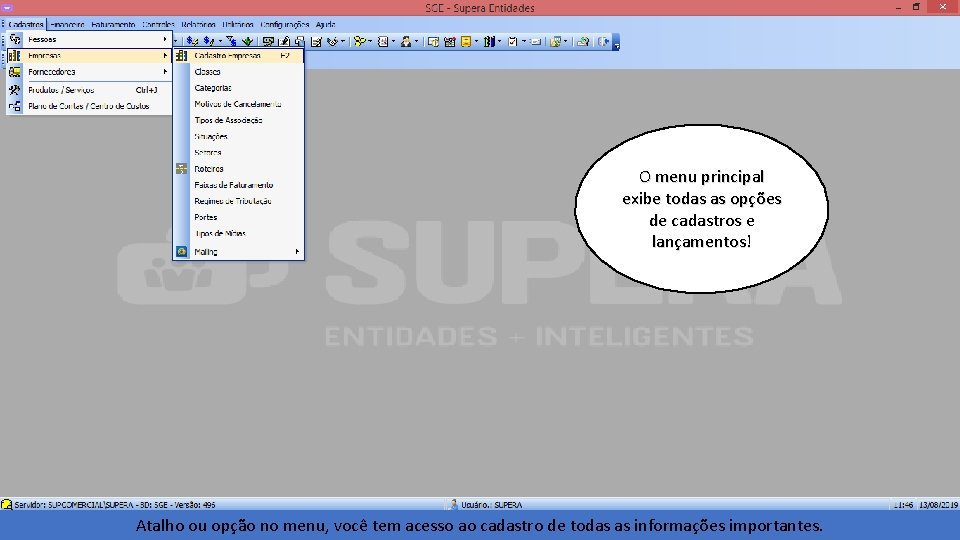Screen dimensions: 960x540
Task: Click Produtos / Serviços menu entry
Action: (89, 89)
